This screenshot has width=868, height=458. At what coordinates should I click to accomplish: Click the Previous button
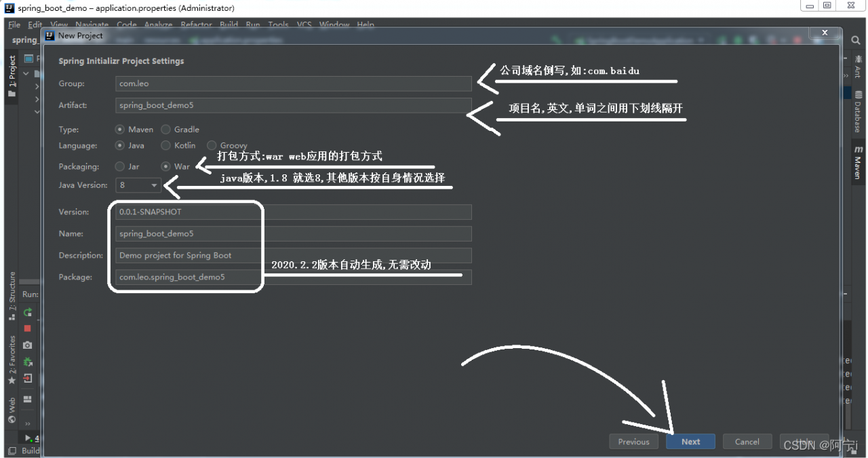click(x=633, y=442)
